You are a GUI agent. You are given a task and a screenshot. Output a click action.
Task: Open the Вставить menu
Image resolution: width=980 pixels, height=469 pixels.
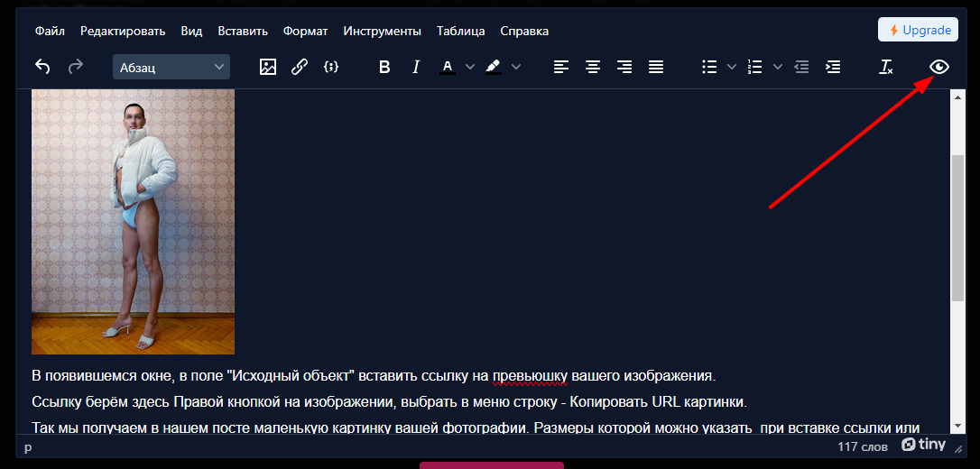tap(243, 31)
